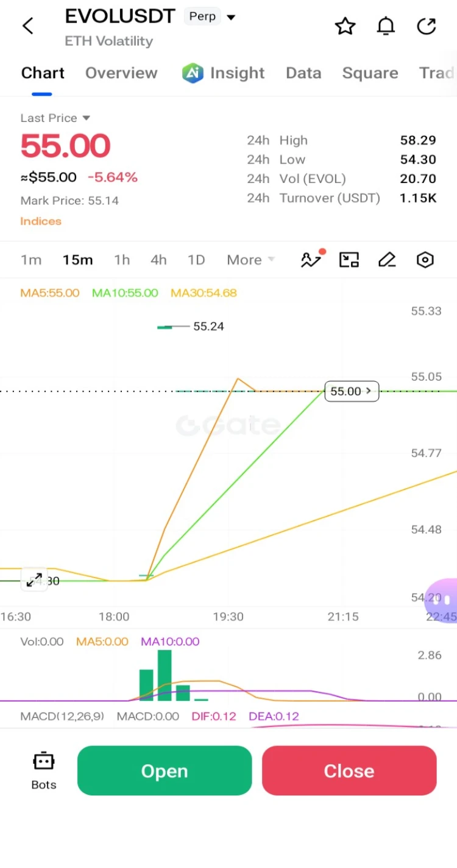The width and height of the screenshot is (457, 868).
Task: Tap the MA5:55.00 indicator label
Action: [50, 293]
